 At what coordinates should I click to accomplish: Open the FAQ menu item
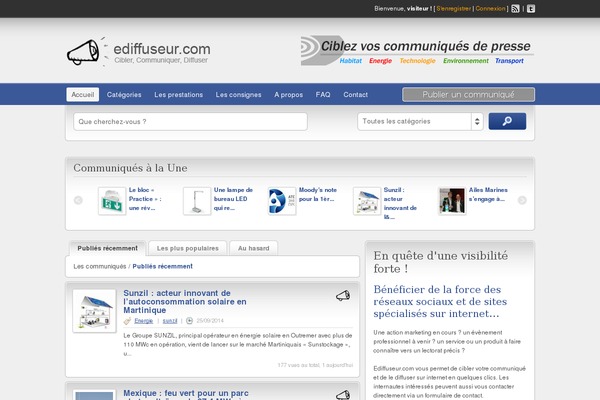(323, 95)
